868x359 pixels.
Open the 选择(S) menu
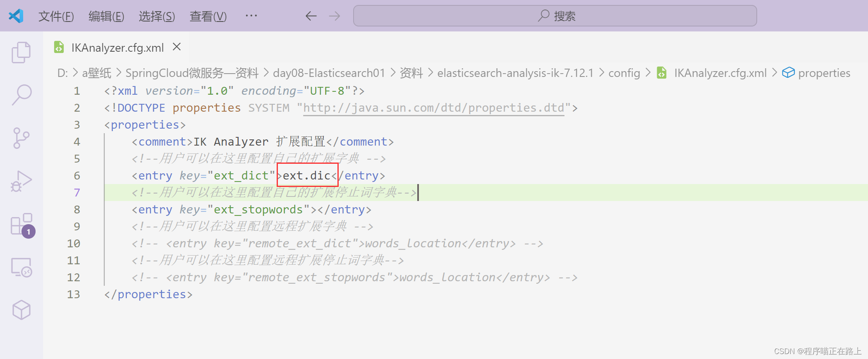pos(157,16)
